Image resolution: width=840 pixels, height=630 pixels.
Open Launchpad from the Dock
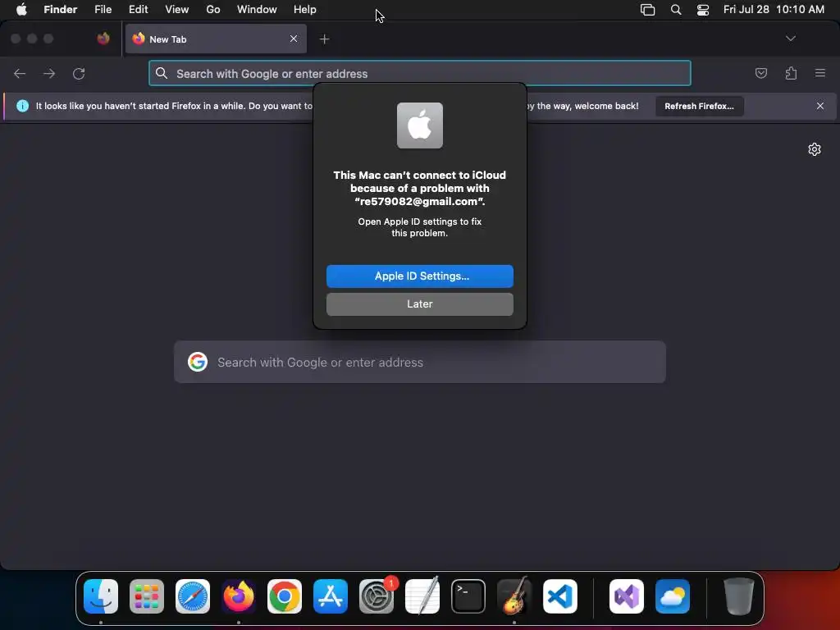(x=147, y=596)
